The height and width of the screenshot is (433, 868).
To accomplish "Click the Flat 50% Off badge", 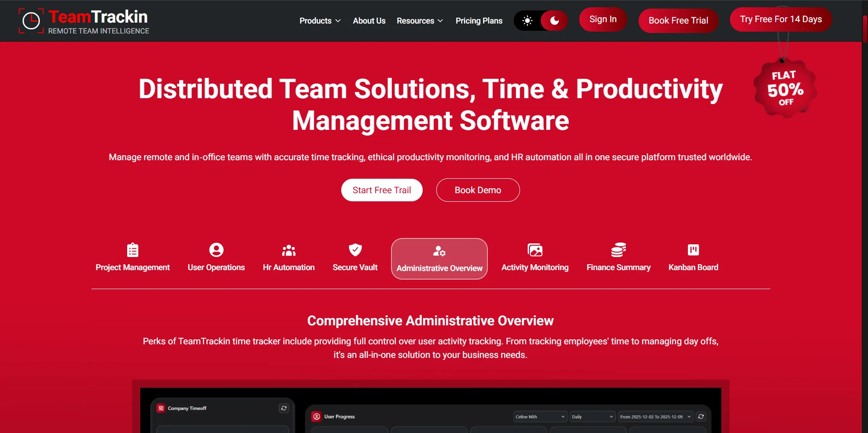I will tap(785, 89).
